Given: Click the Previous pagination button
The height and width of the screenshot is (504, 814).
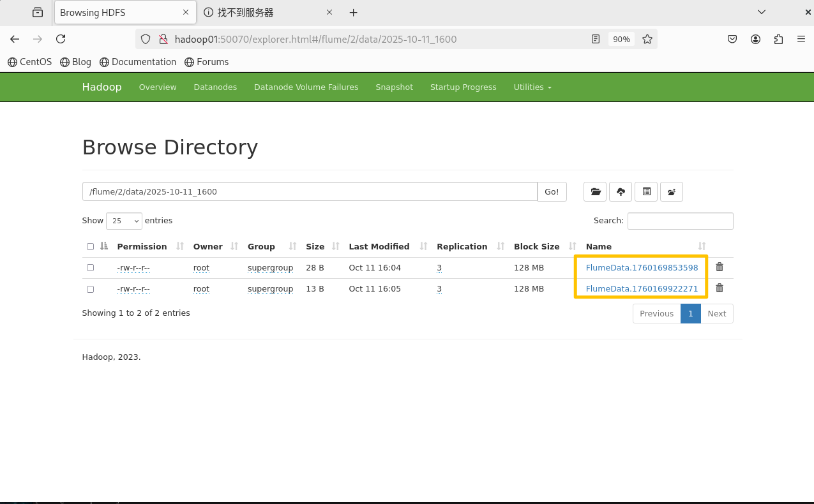Looking at the screenshot, I should pos(656,313).
